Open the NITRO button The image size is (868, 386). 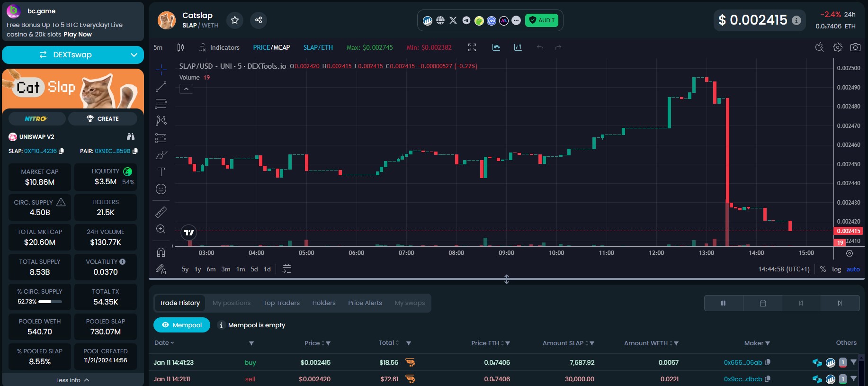tap(36, 119)
